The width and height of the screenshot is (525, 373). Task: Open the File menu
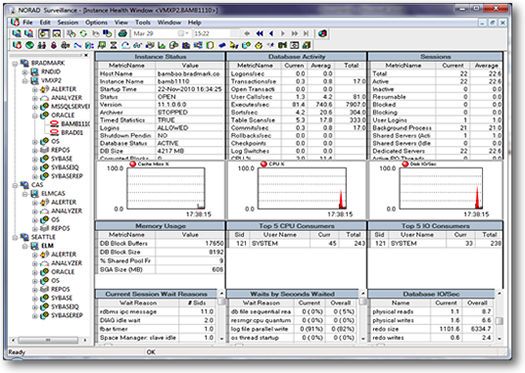click(x=27, y=22)
